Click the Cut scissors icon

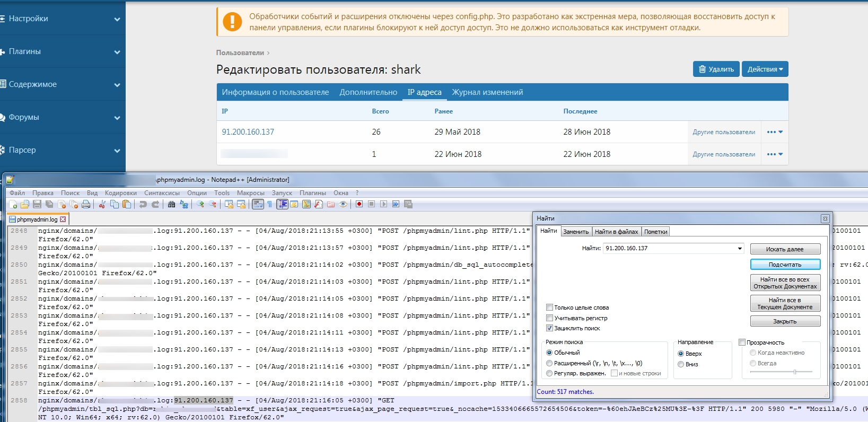[x=102, y=205]
